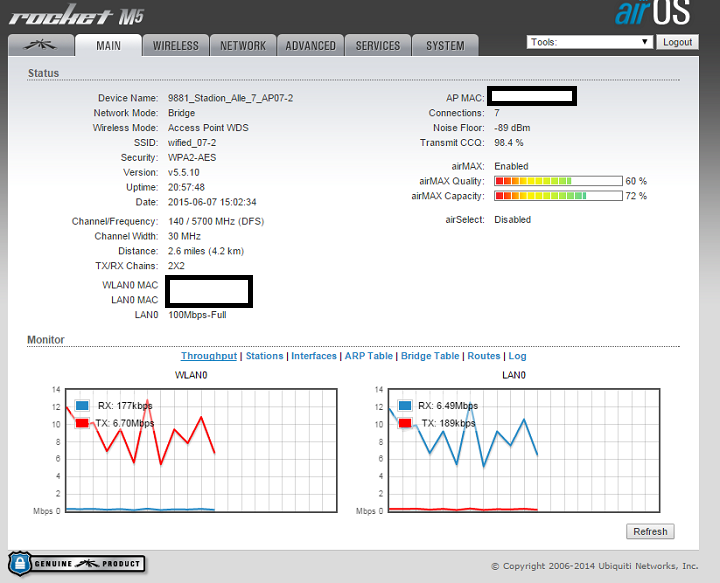Click the WLAN0 TX red legend swatch
This screenshot has width=720, height=583.
[x=82, y=423]
